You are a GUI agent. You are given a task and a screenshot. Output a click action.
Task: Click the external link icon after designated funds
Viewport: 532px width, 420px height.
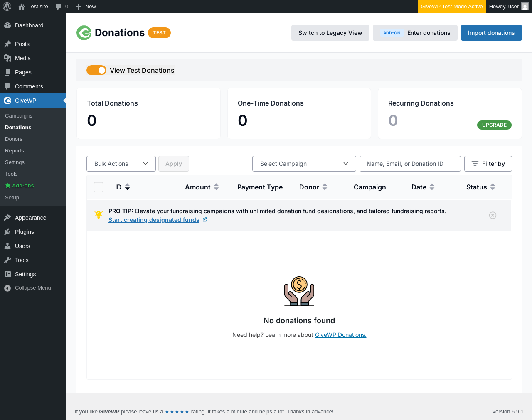pos(205,220)
